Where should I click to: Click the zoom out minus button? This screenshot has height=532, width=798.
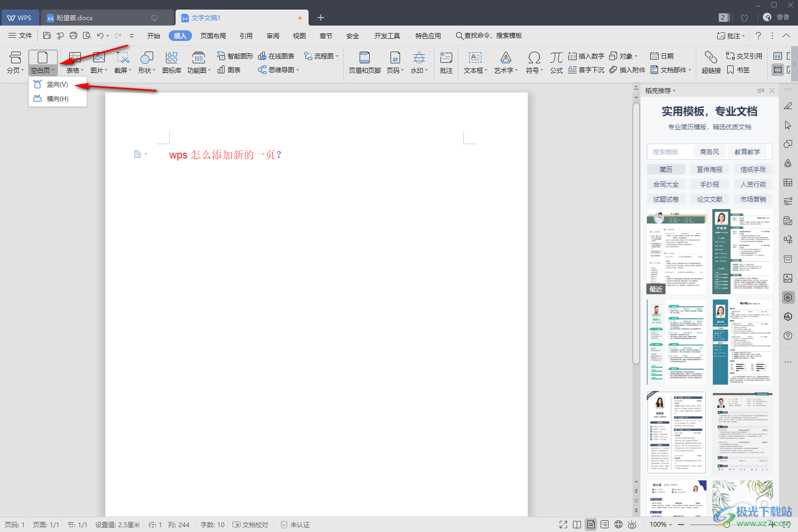[x=680, y=525]
